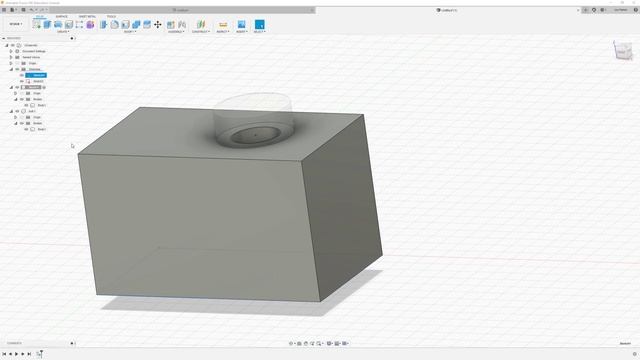Screen dimensions: 640x360
Task: Click the Save icon in top bar
Action: point(23,10)
